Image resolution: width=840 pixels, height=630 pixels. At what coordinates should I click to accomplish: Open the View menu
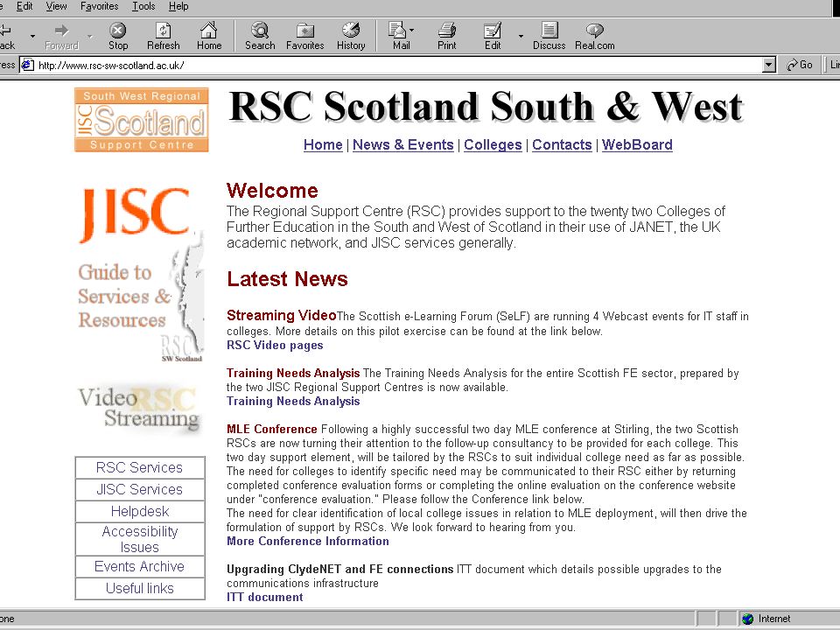(56, 6)
